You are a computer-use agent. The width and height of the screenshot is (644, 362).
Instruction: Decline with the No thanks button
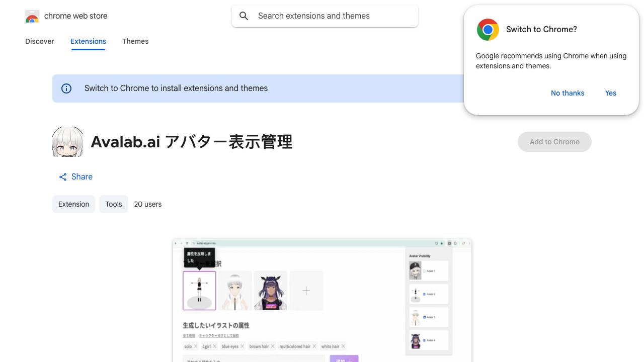coord(568,93)
